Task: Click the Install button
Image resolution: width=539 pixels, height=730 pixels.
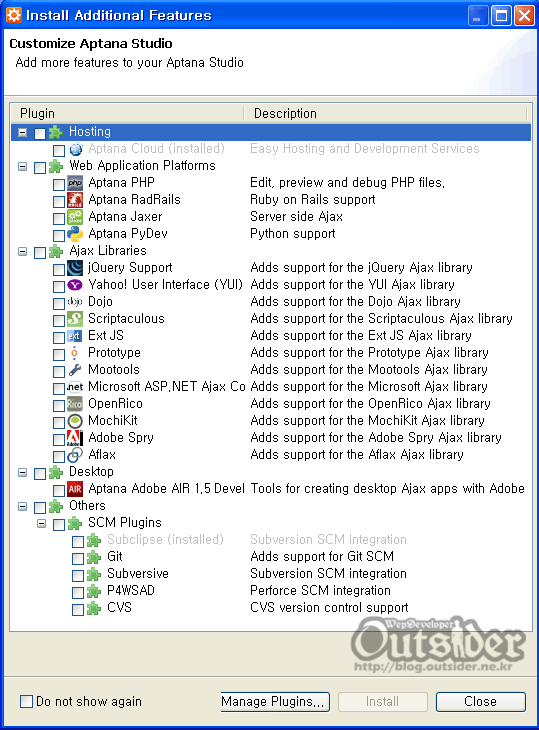Action: pyautogui.click(x=383, y=702)
